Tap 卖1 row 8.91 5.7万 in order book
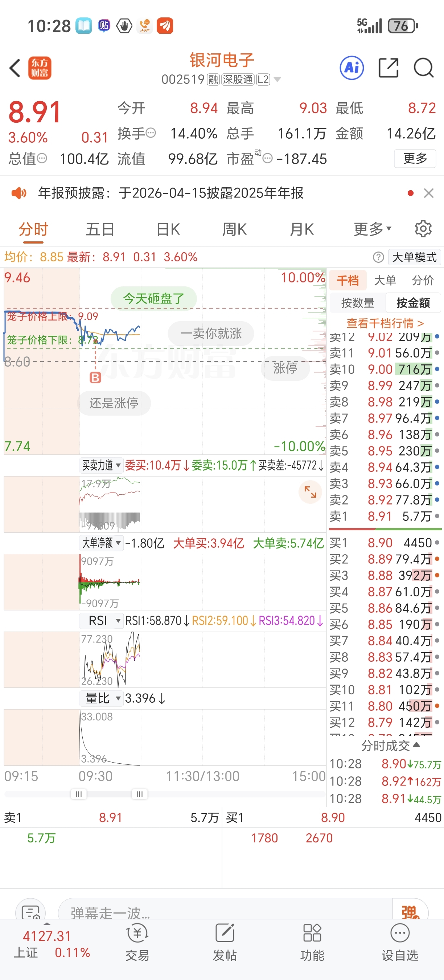The image size is (444, 980). coord(385,516)
